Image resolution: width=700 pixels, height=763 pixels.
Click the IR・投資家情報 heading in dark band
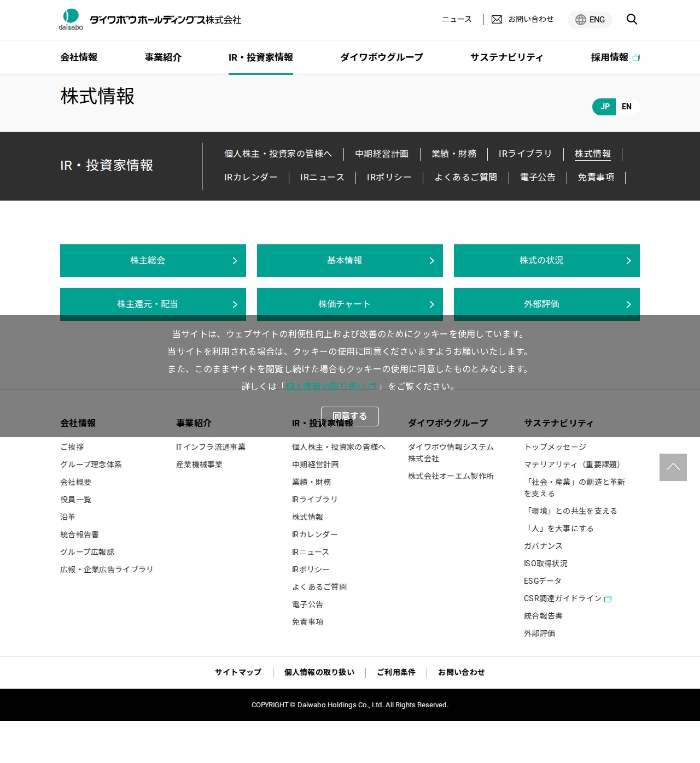click(x=107, y=166)
